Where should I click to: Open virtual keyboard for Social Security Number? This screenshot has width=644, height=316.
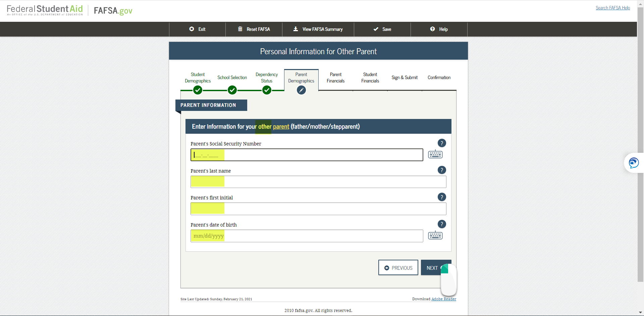(x=435, y=154)
